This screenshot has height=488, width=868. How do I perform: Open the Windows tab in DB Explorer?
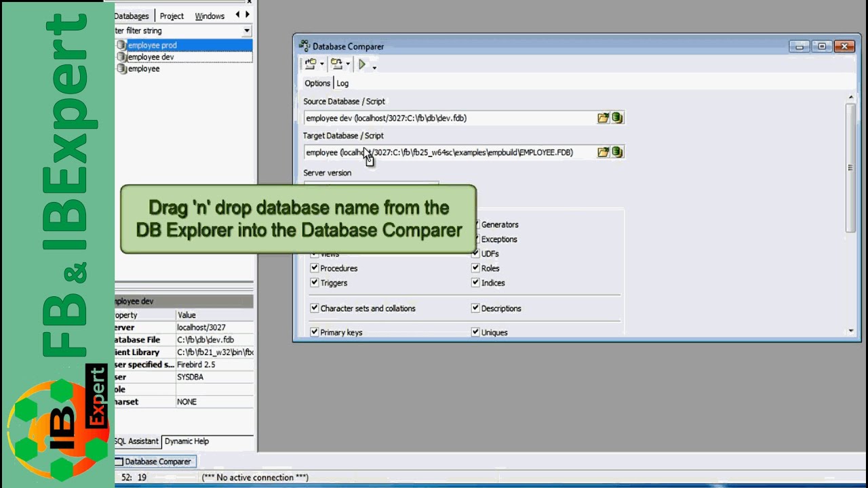tap(210, 16)
